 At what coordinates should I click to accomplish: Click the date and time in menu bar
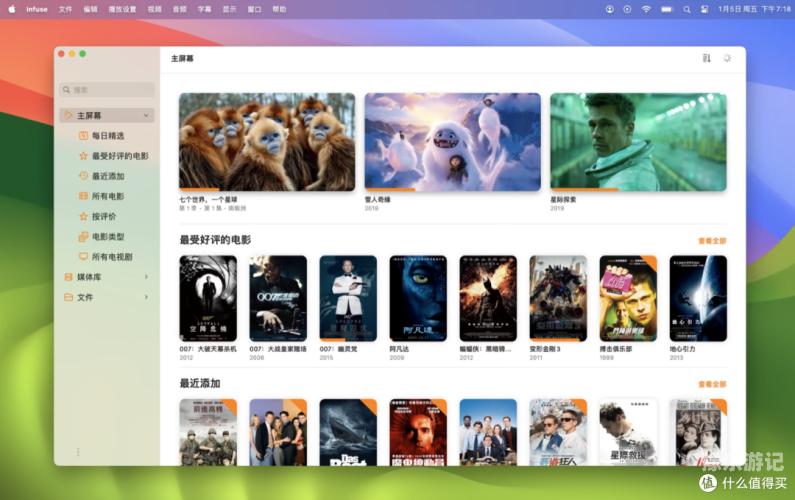pos(754,9)
